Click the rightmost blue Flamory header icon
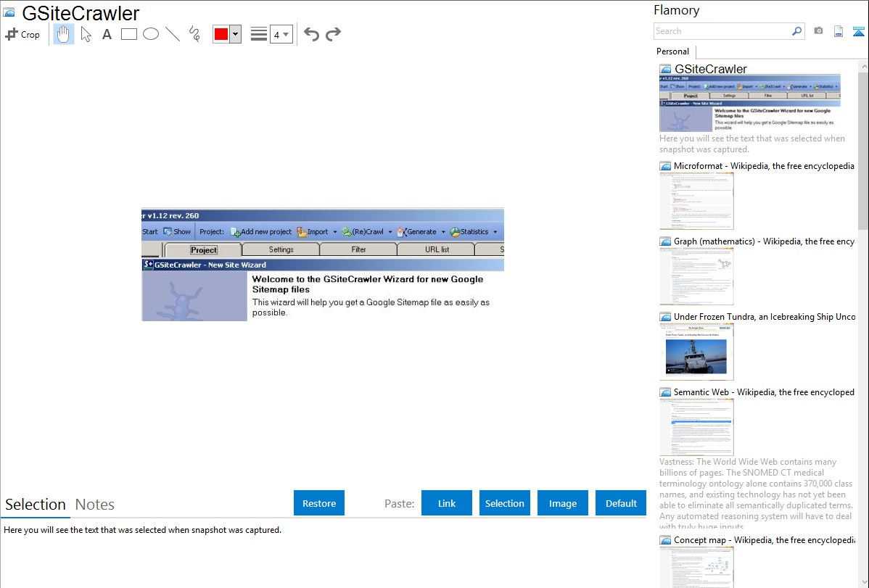 pyautogui.click(x=858, y=31)
